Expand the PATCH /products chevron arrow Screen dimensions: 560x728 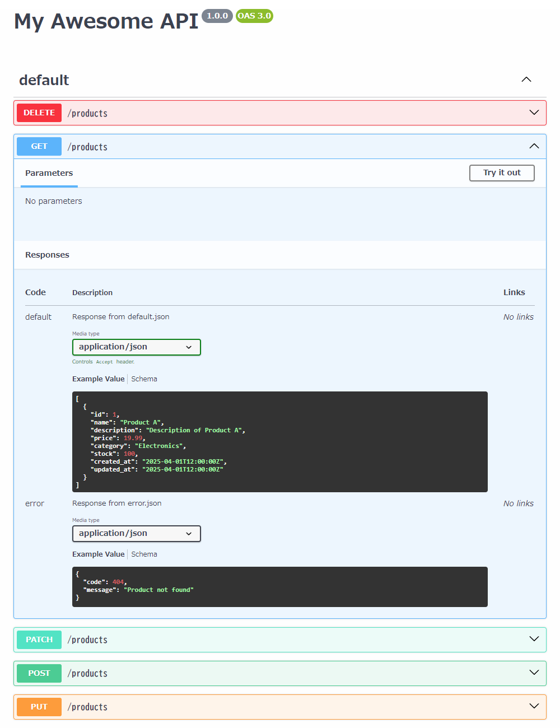tap(534, 639)
